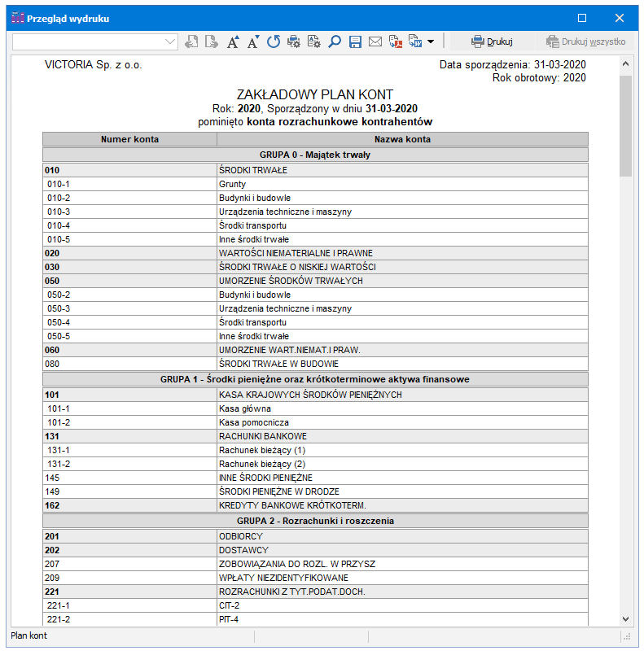This screenshot has height=655, width=644.
Task: Click 'ŚRODKI TRWAŁE W BUDOWIE' cell
Action: pos(402,364)
